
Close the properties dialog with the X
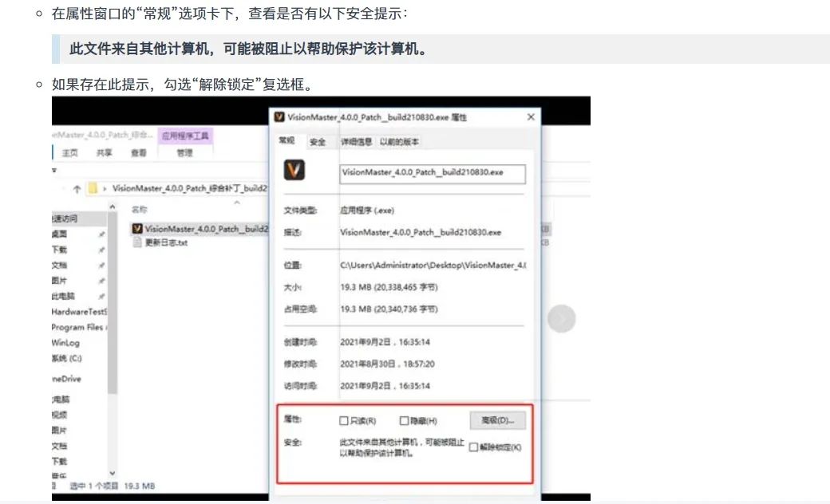tap(531, 117)
